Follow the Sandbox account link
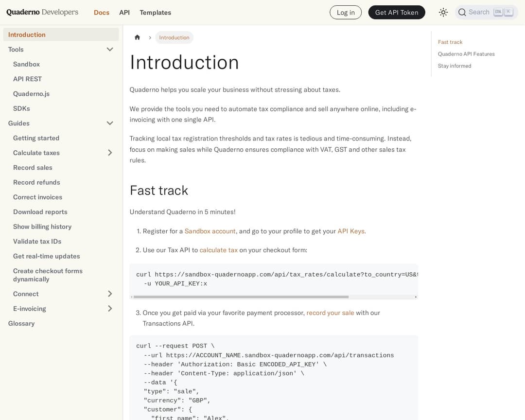 (210, 231)
